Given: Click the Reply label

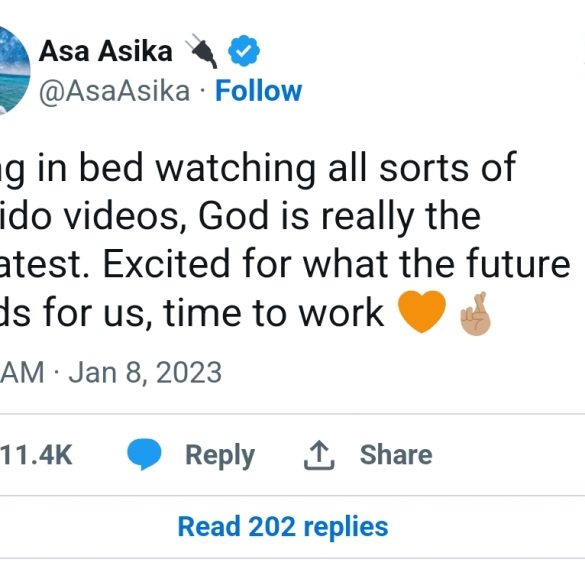Looking at the screenshot, I should pyautogui.click(x=220, y=456).
